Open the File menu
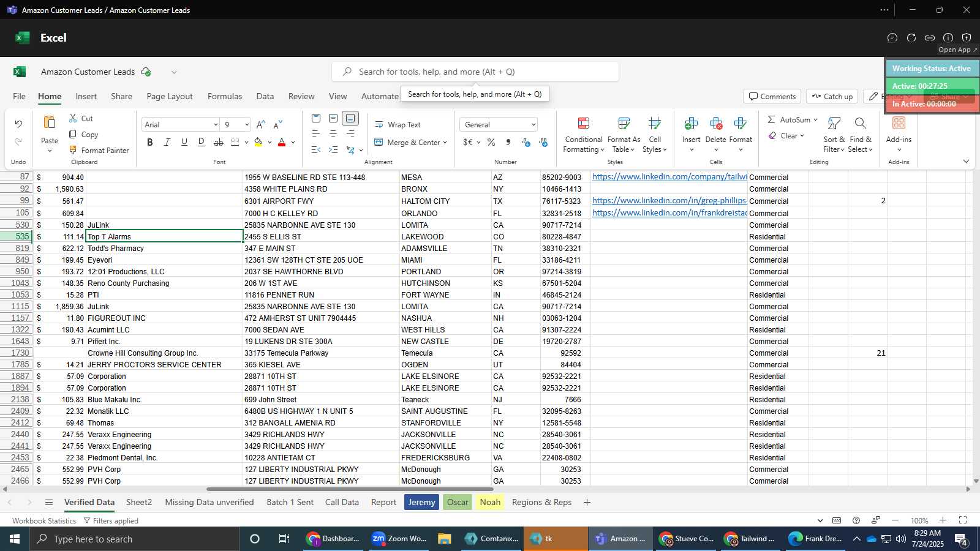The width and height of the screenshot is (980, 551). click(x=20, y=96)
